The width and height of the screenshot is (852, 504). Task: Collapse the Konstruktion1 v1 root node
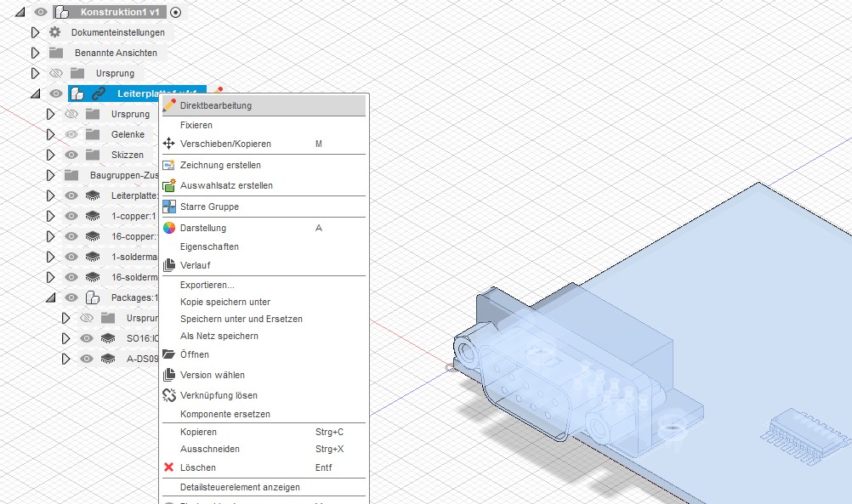point(20,12)
